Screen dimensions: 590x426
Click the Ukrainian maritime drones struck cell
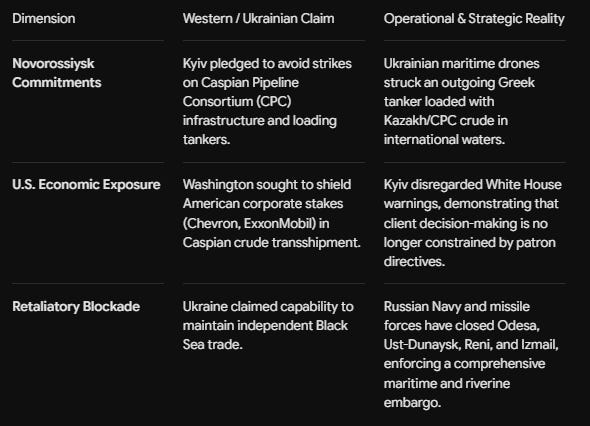(x=462, y=102)
